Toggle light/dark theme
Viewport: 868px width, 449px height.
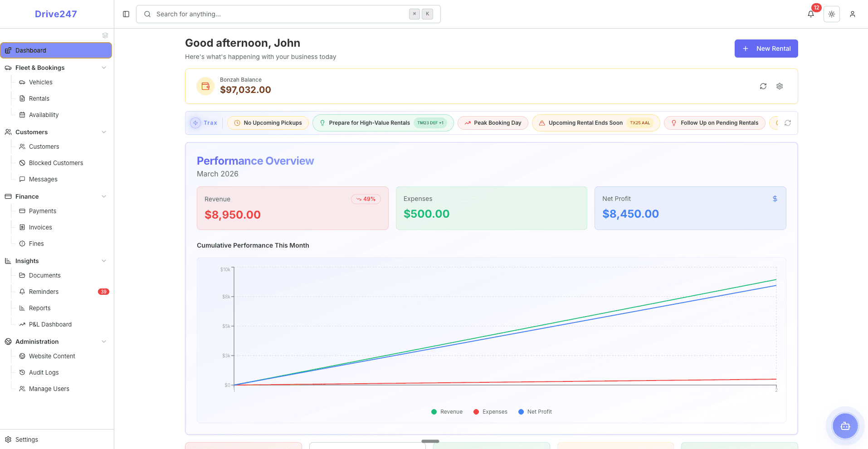pyautogui.click(x=832, y=14)
